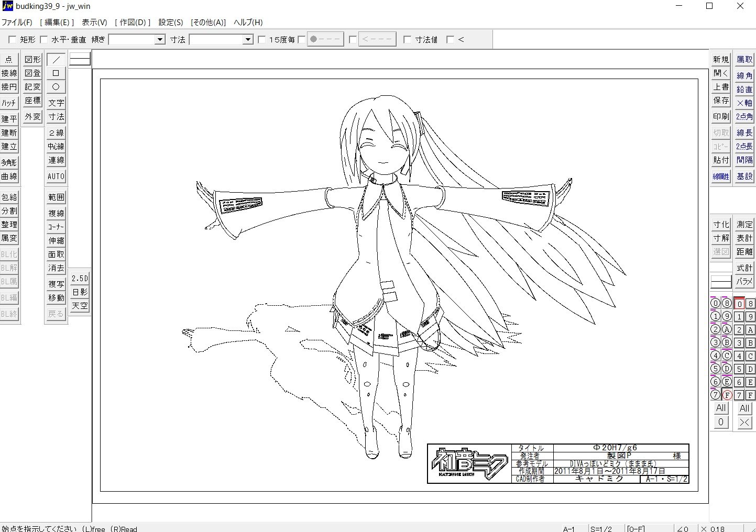Select the 範囲 range selection tool
Viewport: 756px width, 532px height.
pos(56,197)
